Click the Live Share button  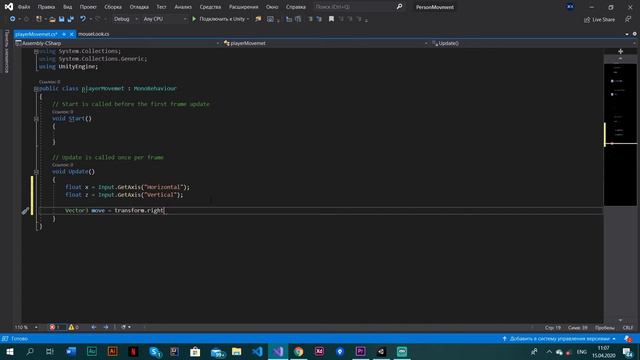(x=599, y=20)
